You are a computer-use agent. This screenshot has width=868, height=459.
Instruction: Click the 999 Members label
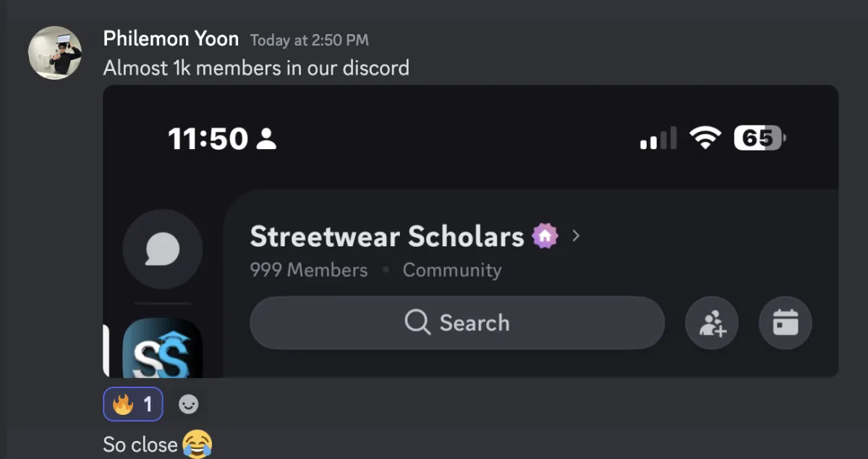(309, 270)
